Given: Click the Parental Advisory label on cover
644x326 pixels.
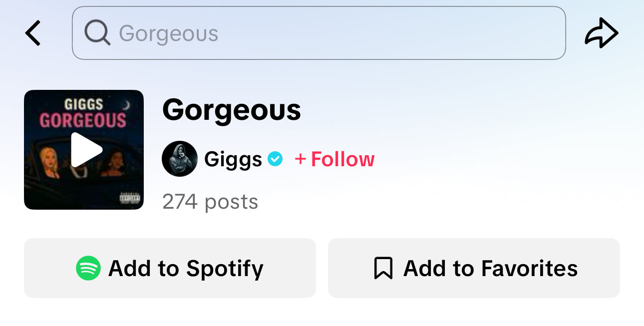Looking at the screenshot, I should [129, 198].
